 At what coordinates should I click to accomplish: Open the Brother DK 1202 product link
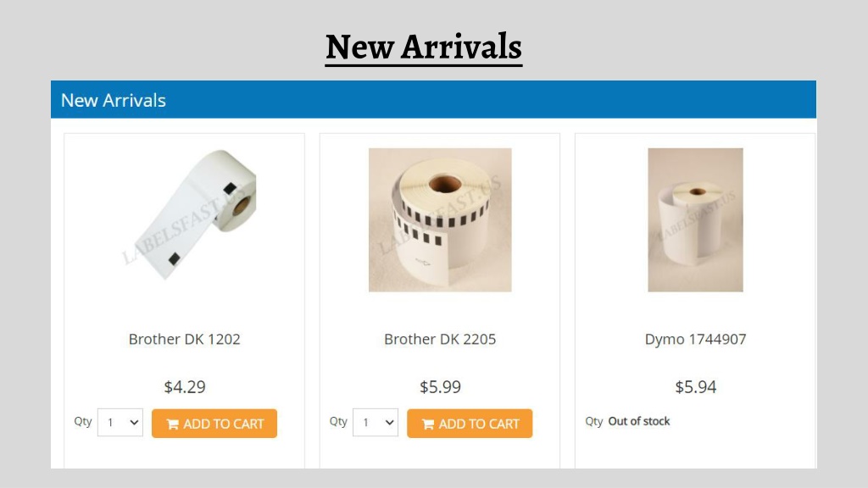(184, 339)
